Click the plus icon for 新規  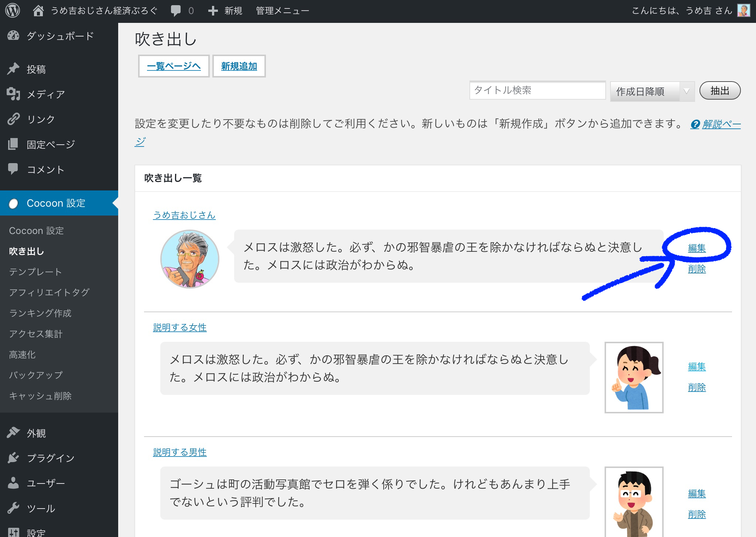(x=213, y=11)
